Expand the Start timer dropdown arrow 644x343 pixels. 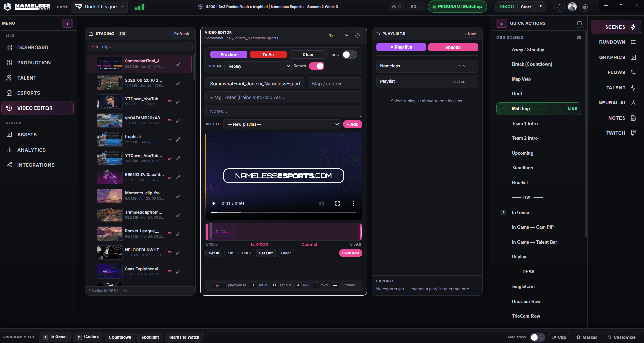541,7
